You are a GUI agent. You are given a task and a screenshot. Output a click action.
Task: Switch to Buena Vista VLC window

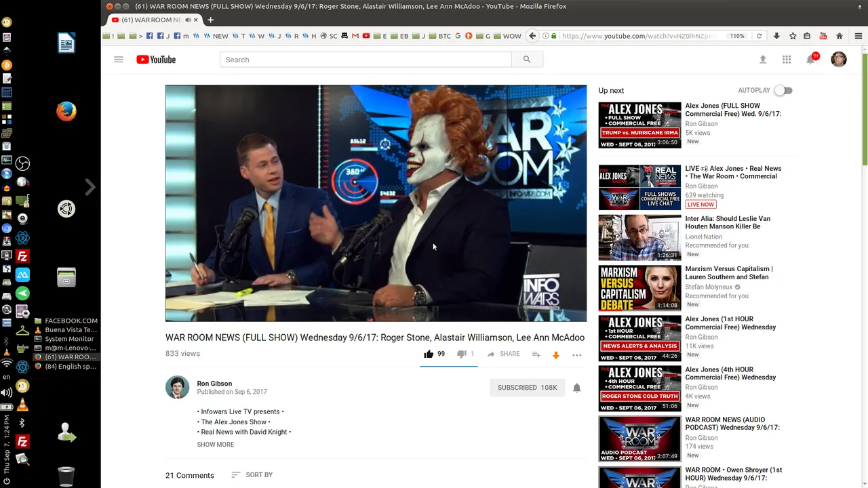[x=66, y=329]
